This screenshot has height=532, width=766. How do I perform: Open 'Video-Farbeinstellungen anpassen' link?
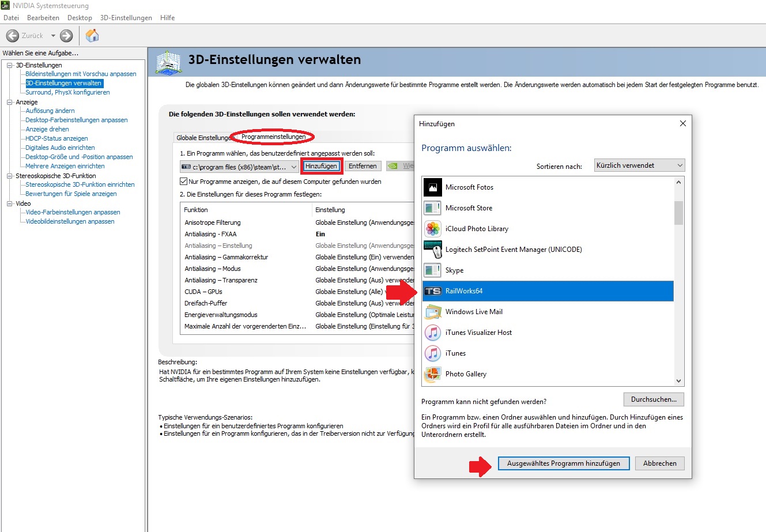pos(73,212)
